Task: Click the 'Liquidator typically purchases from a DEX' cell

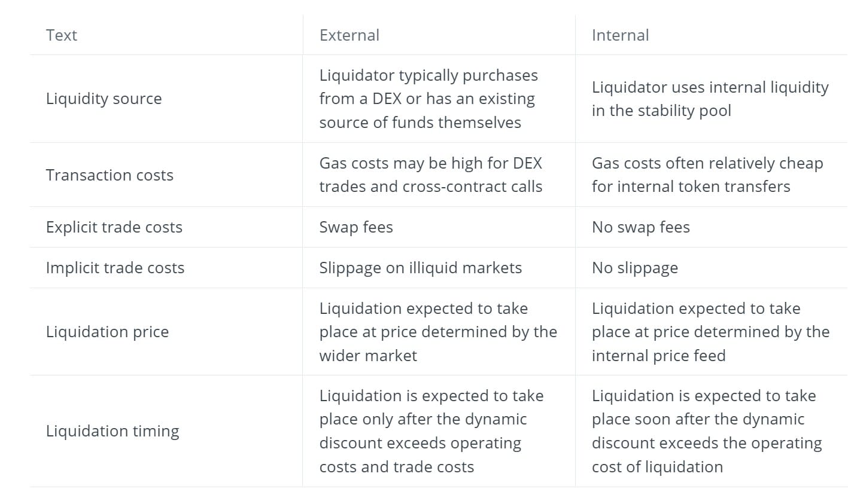Action: point(428,99)
